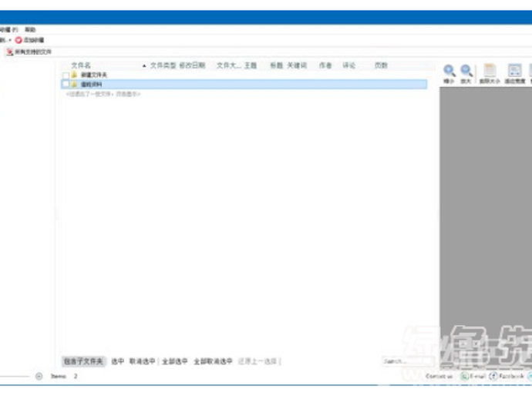Click the E-mail link text
532x399 pixels.
point(477,377)
